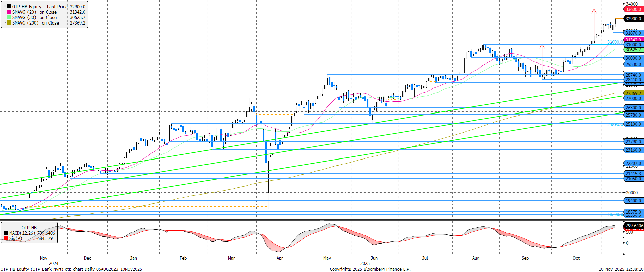The width and height of the screenshot is (644, 272).
Task: Click the 799.6406 MACD value label
Action: 634,226
